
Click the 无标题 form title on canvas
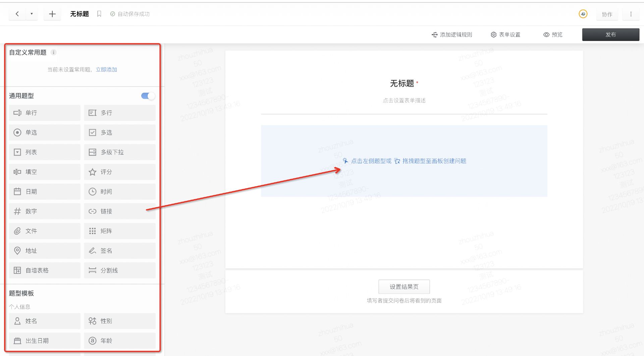click(x=402, y=83)
